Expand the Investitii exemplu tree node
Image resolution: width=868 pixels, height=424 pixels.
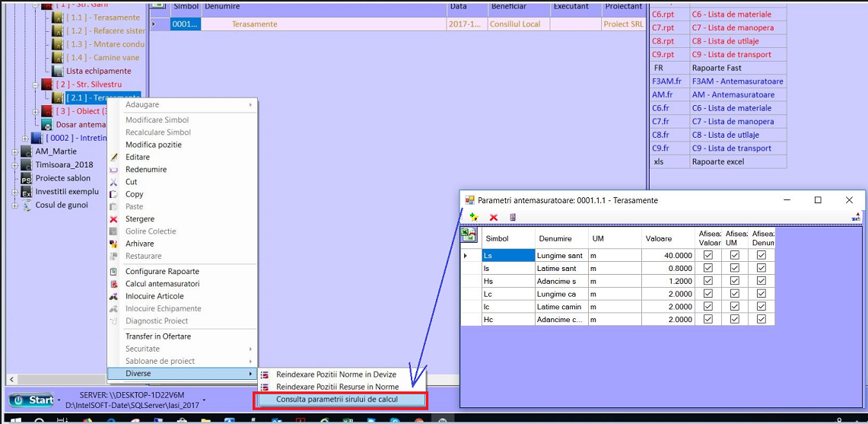click(14, 192)
